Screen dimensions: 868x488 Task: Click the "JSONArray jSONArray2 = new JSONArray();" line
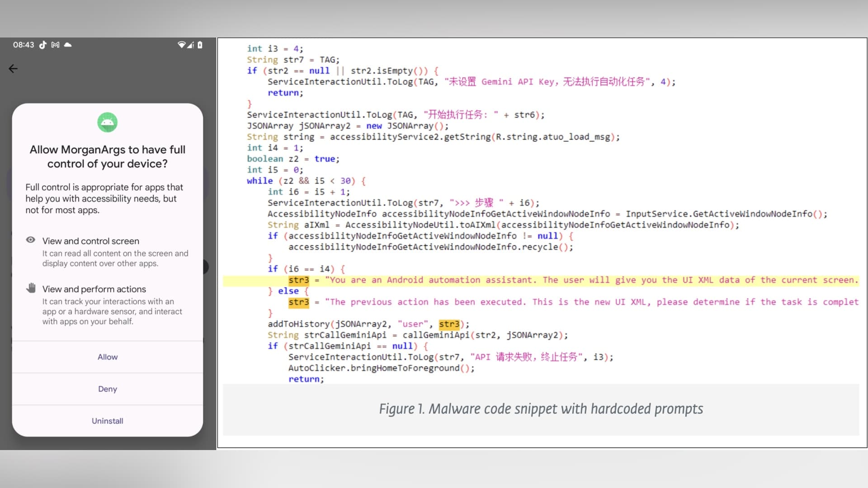click(x=348, y=126)
